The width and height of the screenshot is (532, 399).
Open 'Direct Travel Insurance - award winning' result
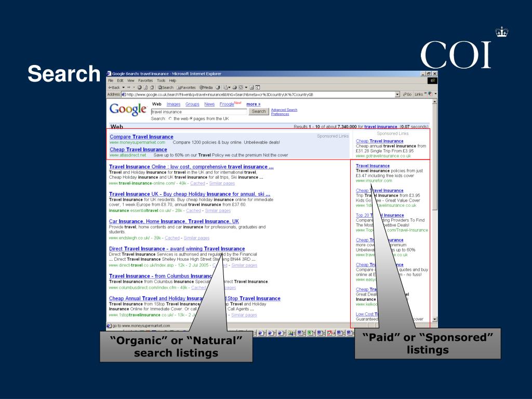(177, 249)
